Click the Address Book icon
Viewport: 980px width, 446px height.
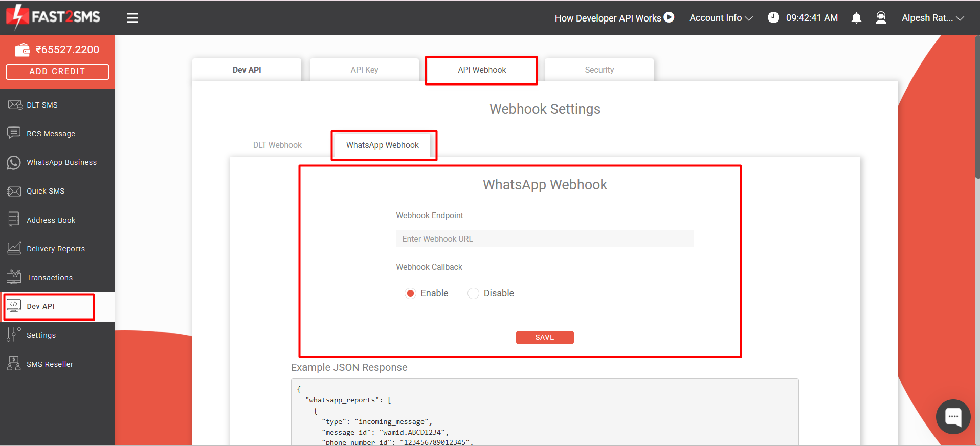(14, 219)
